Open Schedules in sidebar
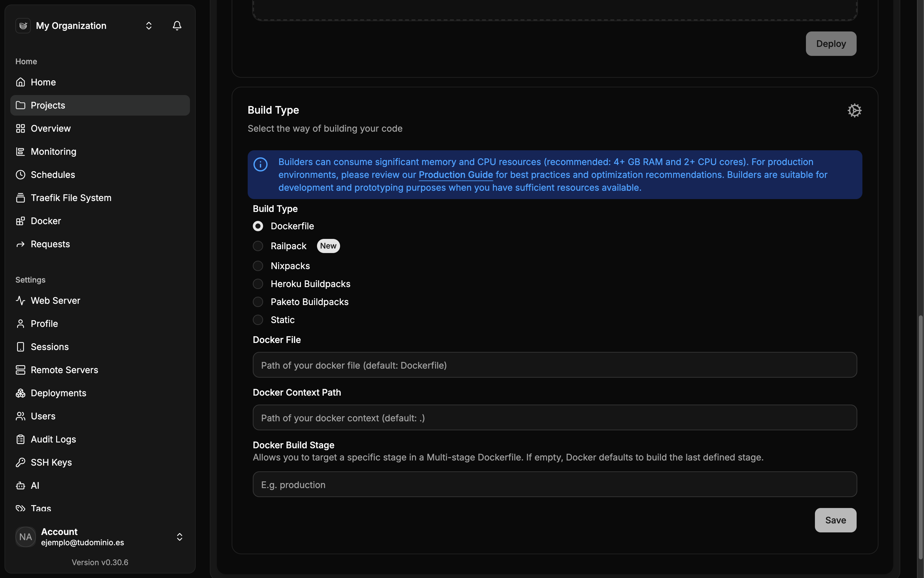Image resolution: width=924 pixels, height=578 pixels. pos(100,175)
